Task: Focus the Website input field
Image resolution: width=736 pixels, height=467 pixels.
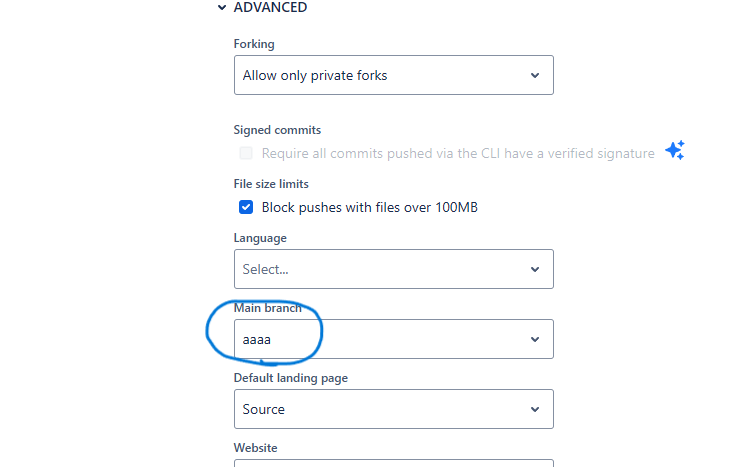Action: tap(393, 463)
